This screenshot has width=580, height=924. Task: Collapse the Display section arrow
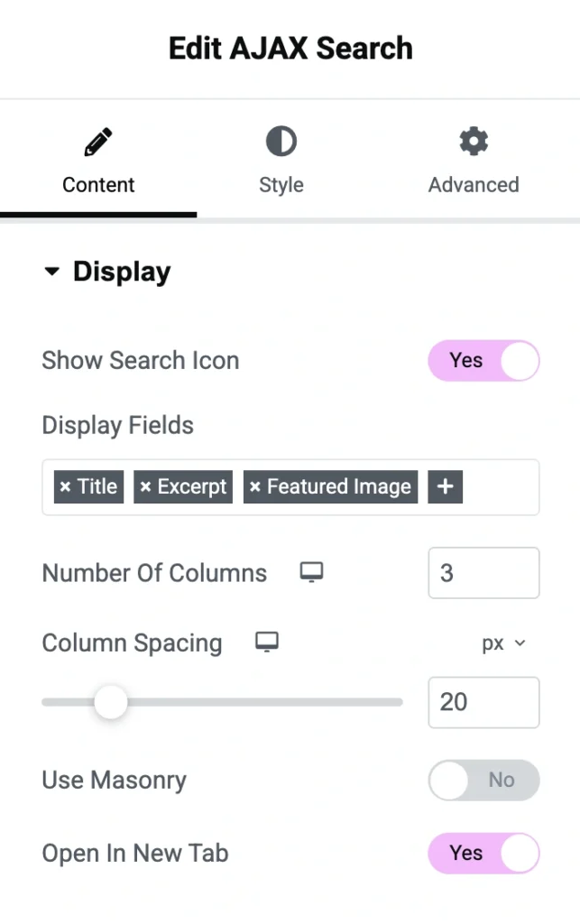pyautogui.click(x=51, y=272)
